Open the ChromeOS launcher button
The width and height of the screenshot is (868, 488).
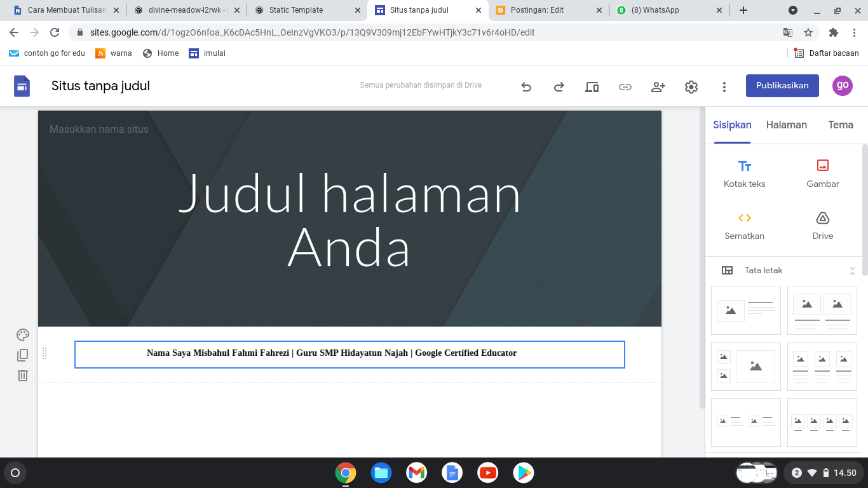coord(15,473)
